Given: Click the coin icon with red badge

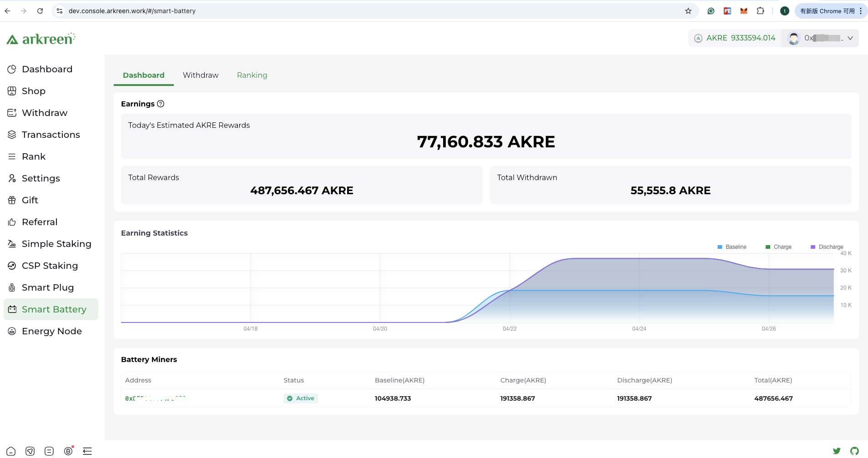Looking at the screenshot, I should click(x=68, y=451).
